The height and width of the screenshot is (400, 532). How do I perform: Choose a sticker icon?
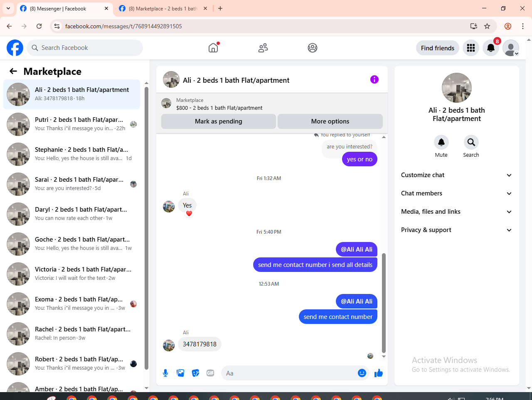[x=195, y=373]
